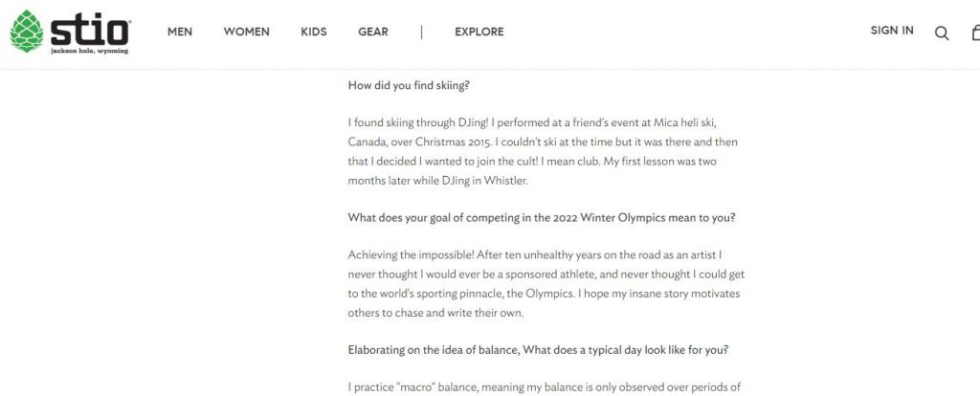This screenshot has height=396, width=980.
Task: Click the paragraph beginning 'I found skiing through DJing'
Action: coord(543,152)
